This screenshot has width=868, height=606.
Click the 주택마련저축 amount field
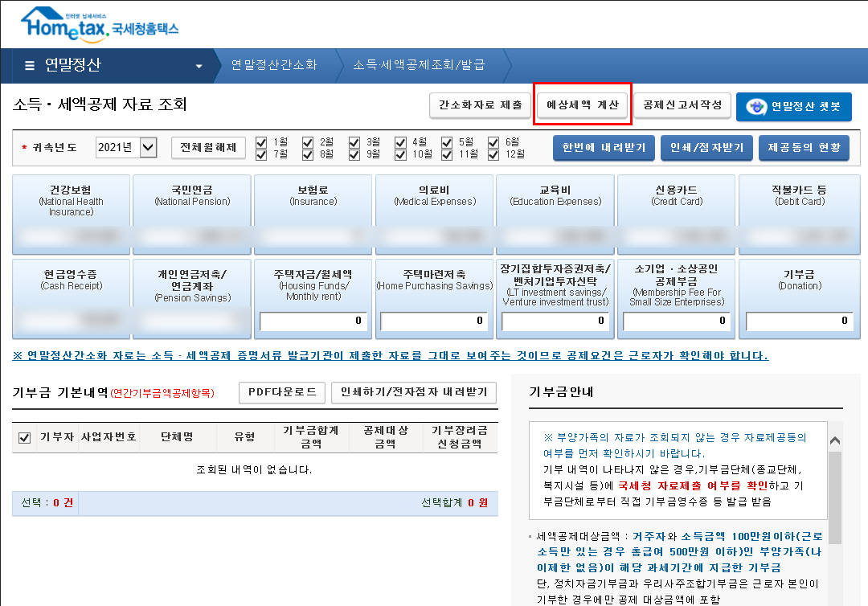tap(434, 321)
